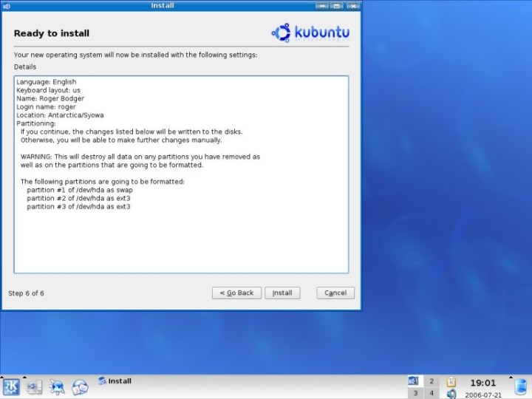
Task: Launch the Konqueror web browser icon
Action: pos(57,386)
